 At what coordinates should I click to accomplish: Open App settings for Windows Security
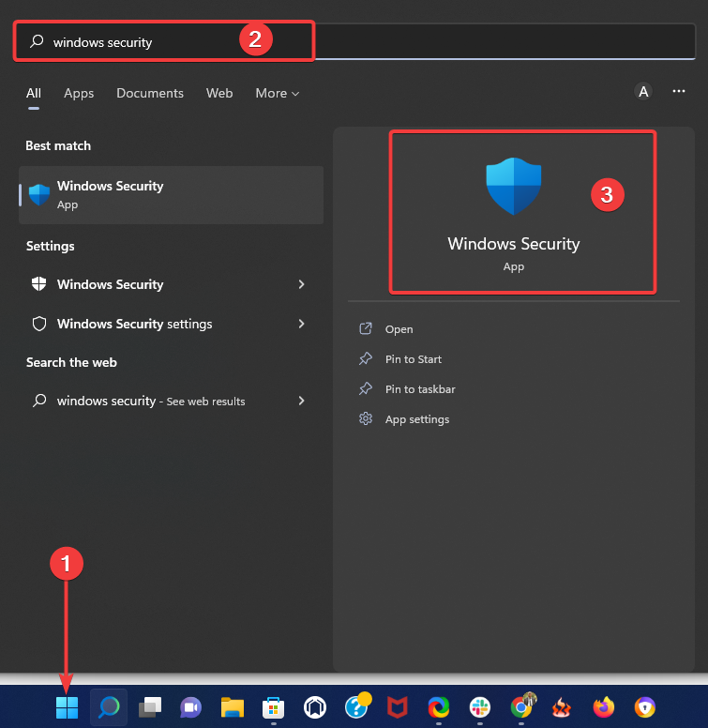417,419
